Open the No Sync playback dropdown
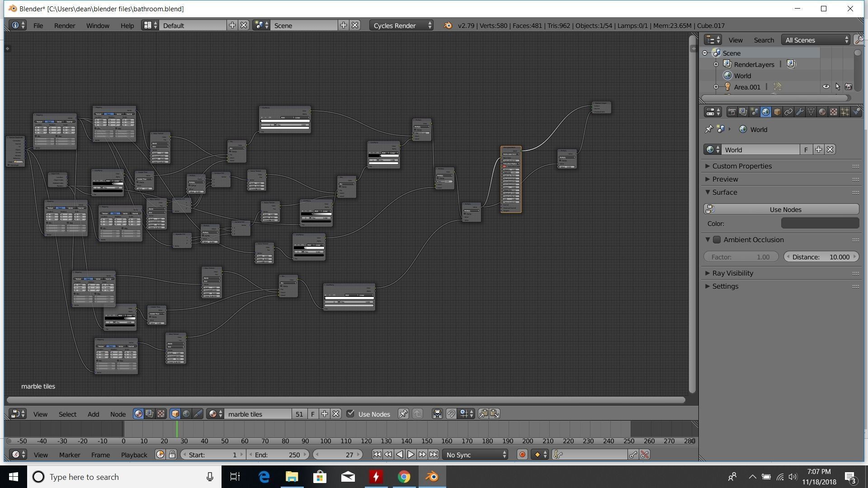868x488 pixels. (x=476, y=455)
